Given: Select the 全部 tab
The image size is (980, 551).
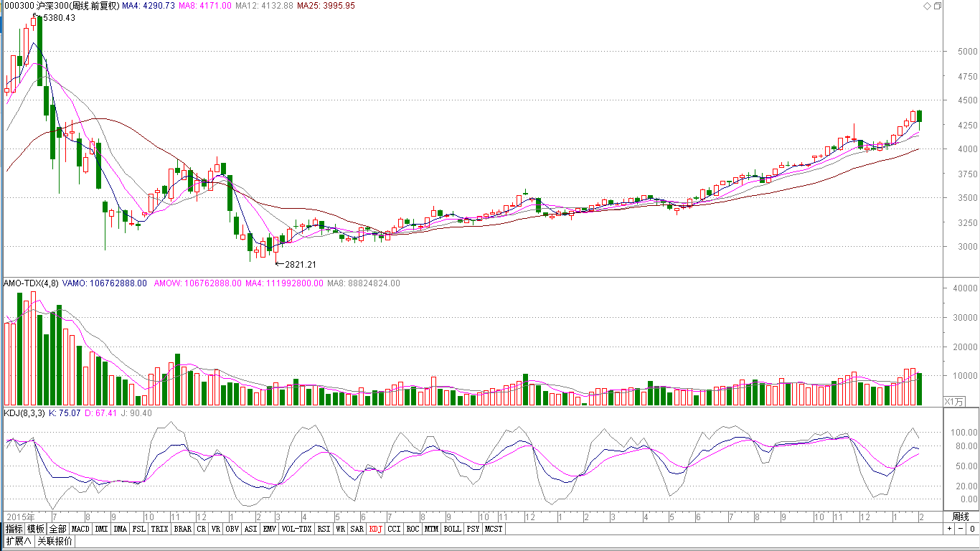Looking at the screenshot, I should coord(58,529).
